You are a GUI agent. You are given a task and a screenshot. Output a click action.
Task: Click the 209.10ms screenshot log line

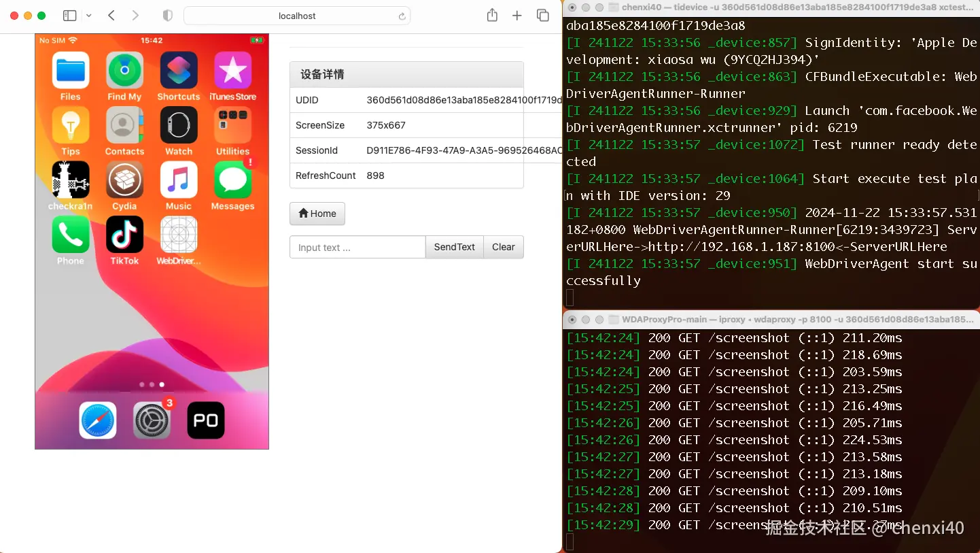(x=735, y=491)
